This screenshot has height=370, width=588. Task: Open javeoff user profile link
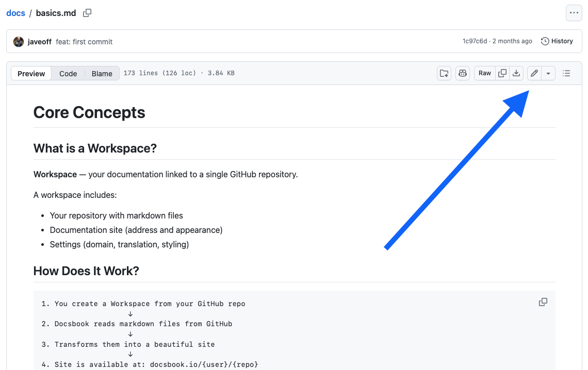[x=39, y=42]
